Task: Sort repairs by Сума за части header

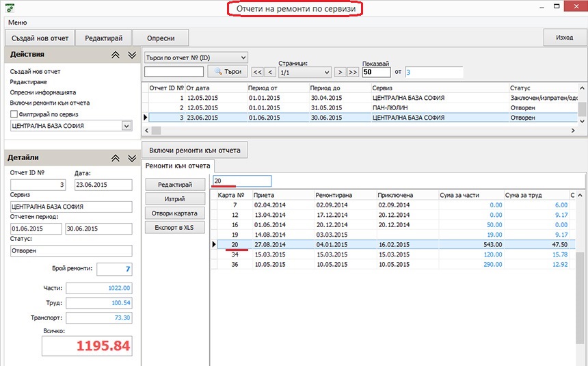Action: pyautogui.click(x=471, y=195)
